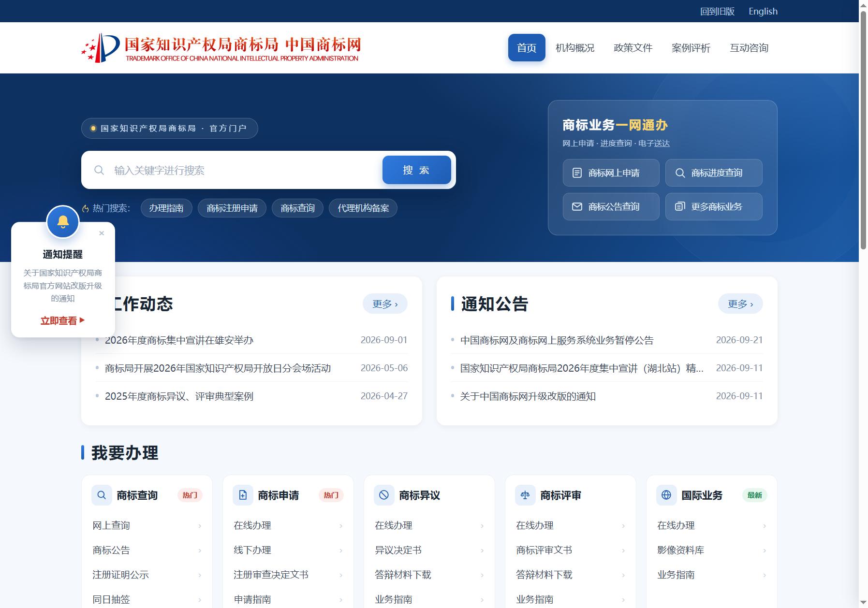Close the 通知提醒 popup
Viewport: 868px width, 608px height.
[x=102, y=233]
